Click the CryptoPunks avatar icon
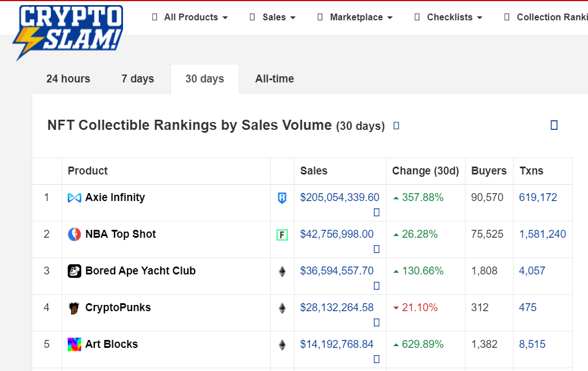 coord(74,308)
